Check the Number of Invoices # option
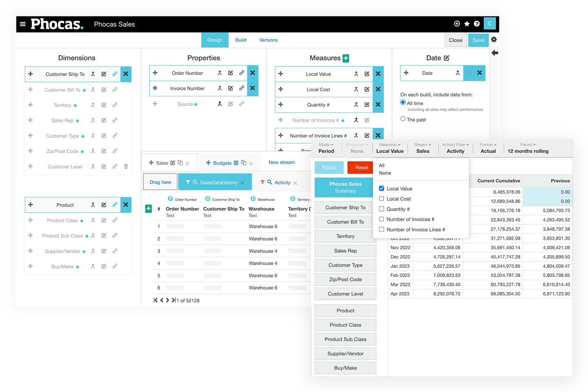Viewport: 588px width, 392px height. tap(381, 219)
